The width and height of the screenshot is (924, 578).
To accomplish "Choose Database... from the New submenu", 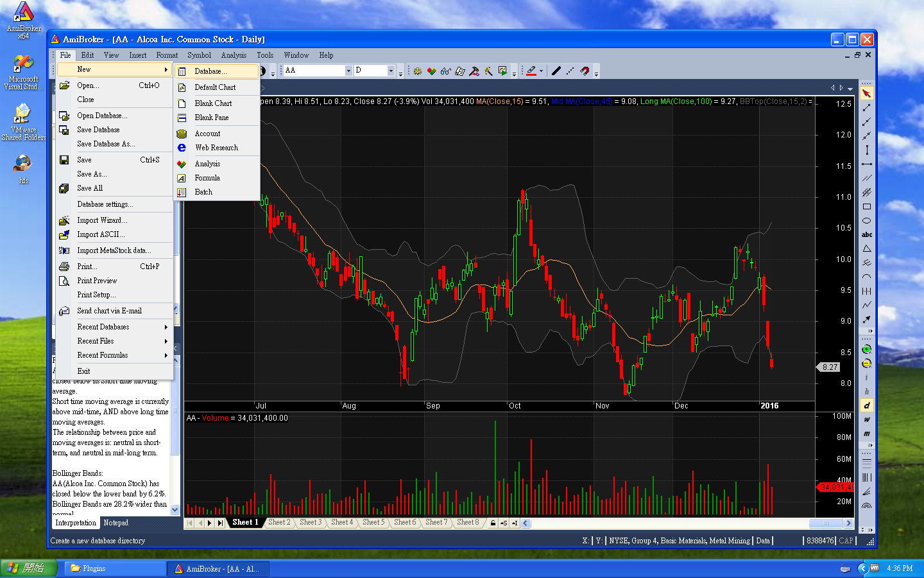I will [x=216, y=71].
